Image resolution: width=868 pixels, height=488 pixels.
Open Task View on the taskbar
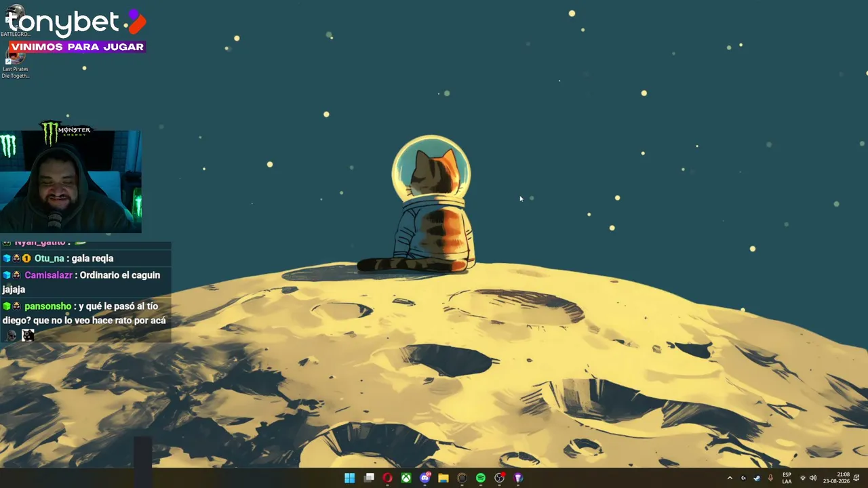coord(369,478)
